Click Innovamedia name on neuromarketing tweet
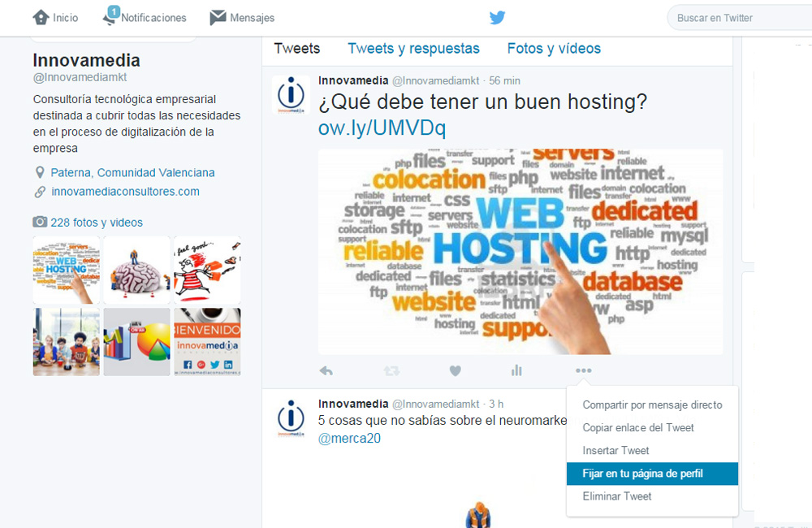Viewport: 812px width, 528px height. click(353, 405)
